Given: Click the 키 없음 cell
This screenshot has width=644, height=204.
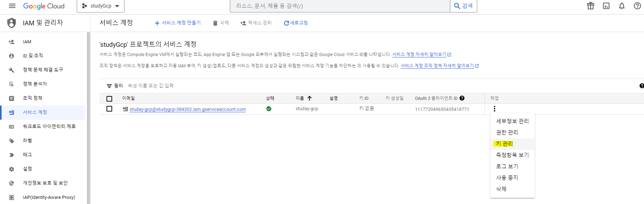Looking at the screenshot, I should coord(366,109).
